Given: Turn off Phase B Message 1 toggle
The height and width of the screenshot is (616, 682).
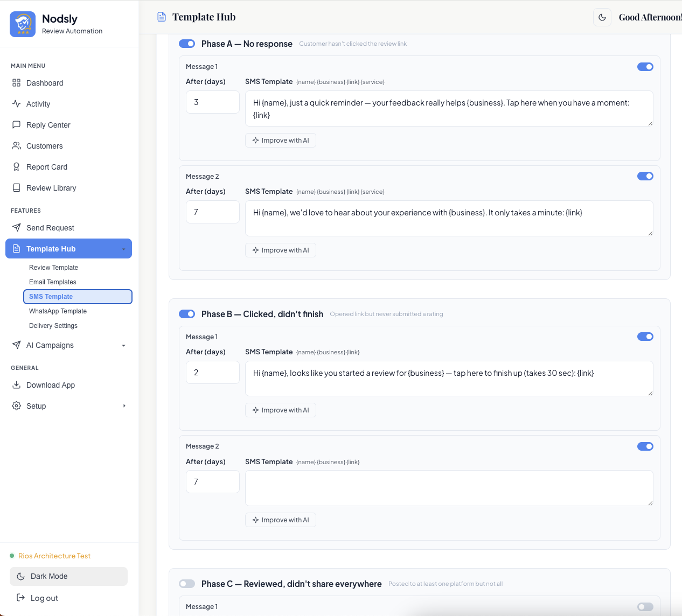Looking at the screenshot, I should pos(645,337).
